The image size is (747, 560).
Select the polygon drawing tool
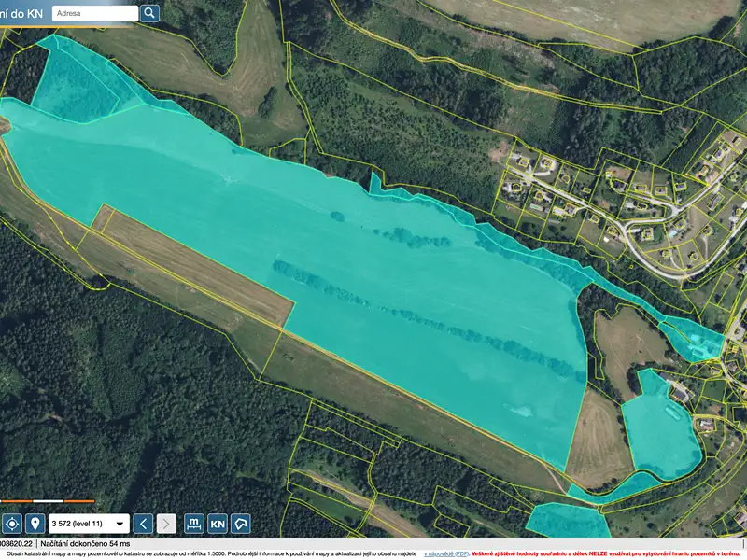click(x=241, y=524)
